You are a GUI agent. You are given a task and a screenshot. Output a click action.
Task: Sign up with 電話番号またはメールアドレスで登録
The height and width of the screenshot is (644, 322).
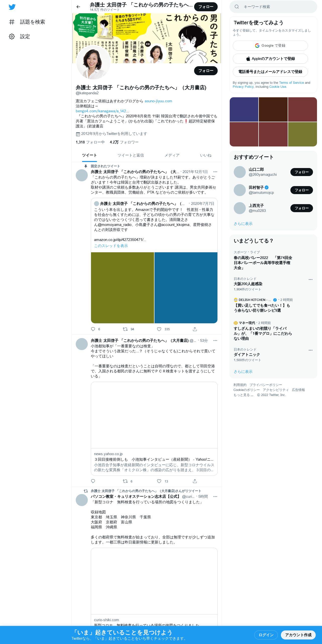270,72
